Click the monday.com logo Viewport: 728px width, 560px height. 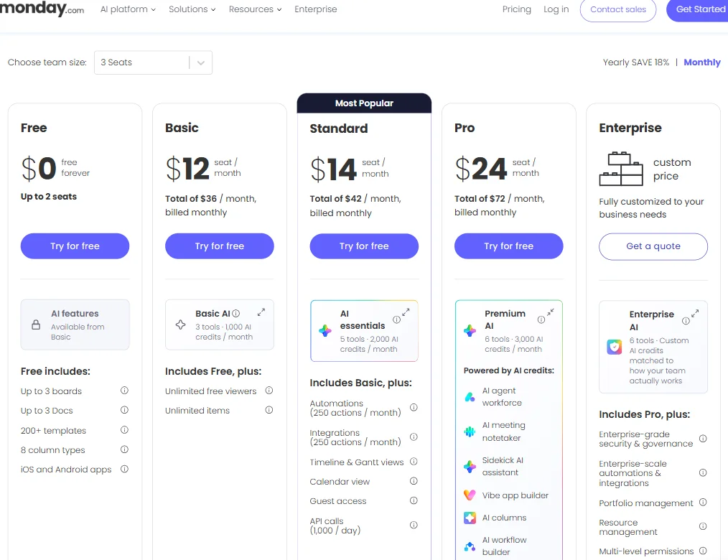pyautogui.click(x=42, y=9)
